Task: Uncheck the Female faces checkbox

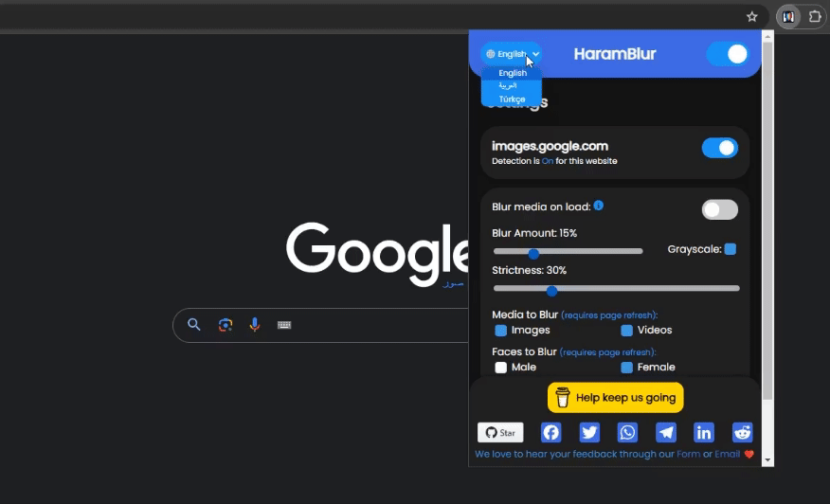Action: coord(626,368)
